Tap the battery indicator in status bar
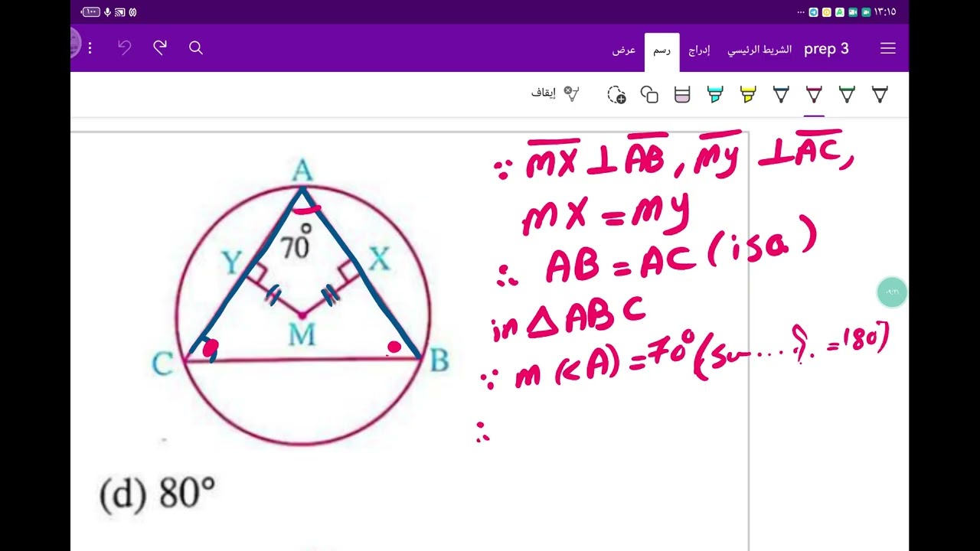 tap(90, 12)
